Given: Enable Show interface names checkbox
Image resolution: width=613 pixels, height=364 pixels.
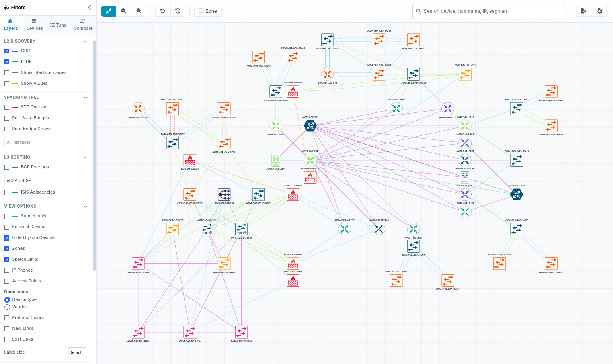Looking at the screenshot, I should 7,73.
